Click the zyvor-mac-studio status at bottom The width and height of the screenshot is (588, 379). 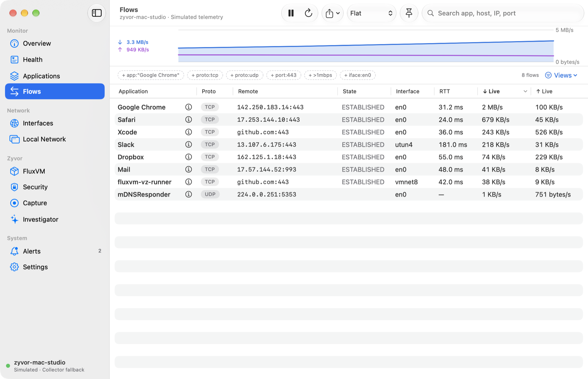(45, 366)
